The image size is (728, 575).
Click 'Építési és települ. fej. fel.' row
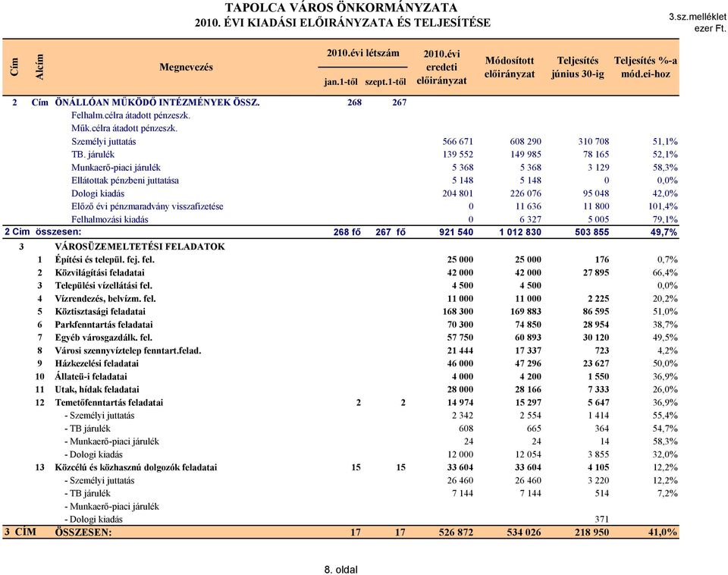[x=105, y=259]
